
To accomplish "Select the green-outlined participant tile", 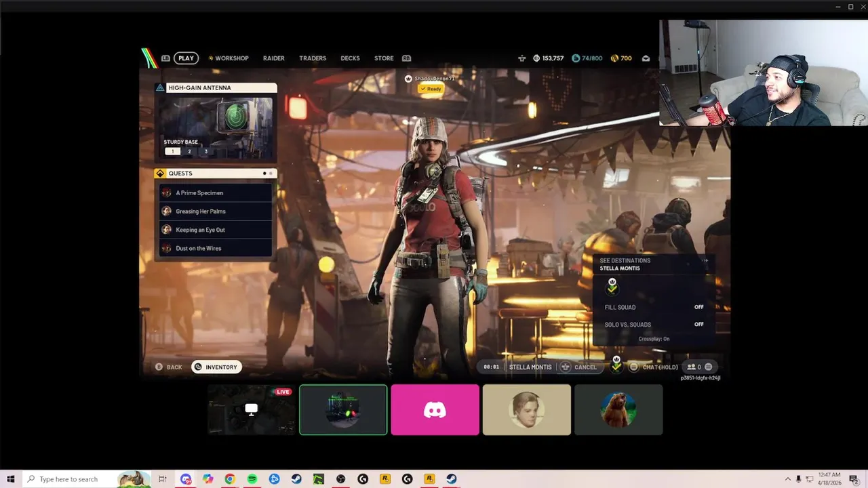I will click(343, 409).
